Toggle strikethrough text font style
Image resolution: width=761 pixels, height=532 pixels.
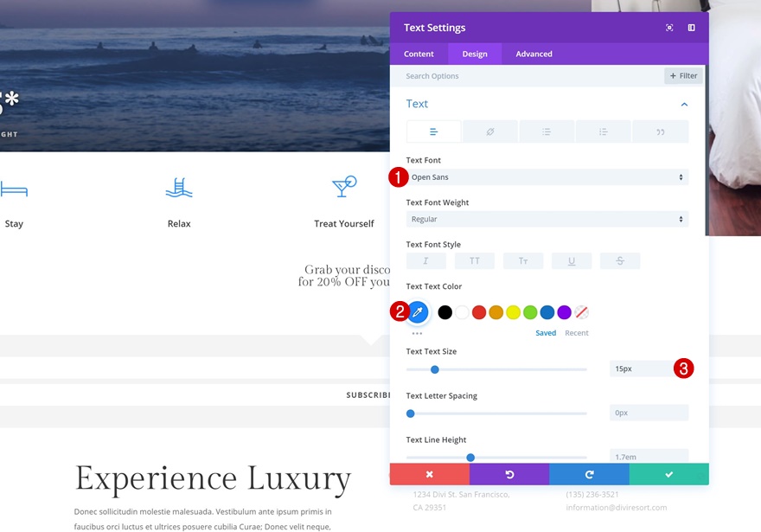pos(620,261)
